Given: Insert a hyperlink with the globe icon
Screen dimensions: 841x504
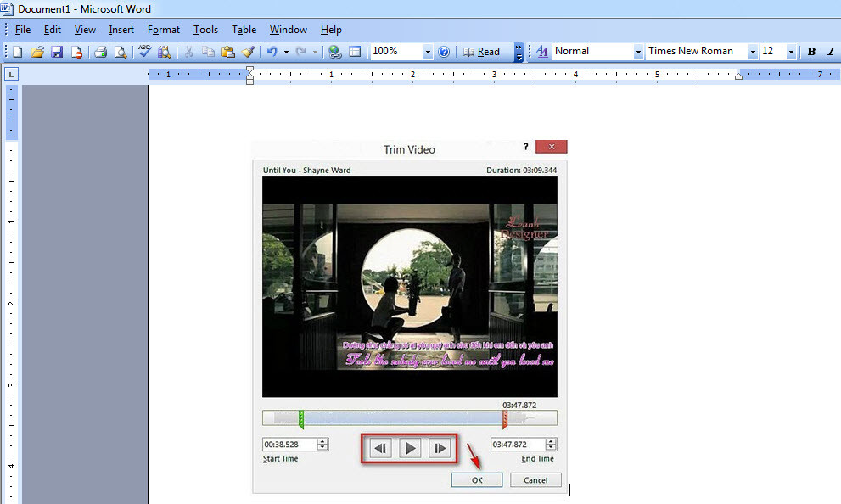Looking at the screenshot, I should coord(334,52).
